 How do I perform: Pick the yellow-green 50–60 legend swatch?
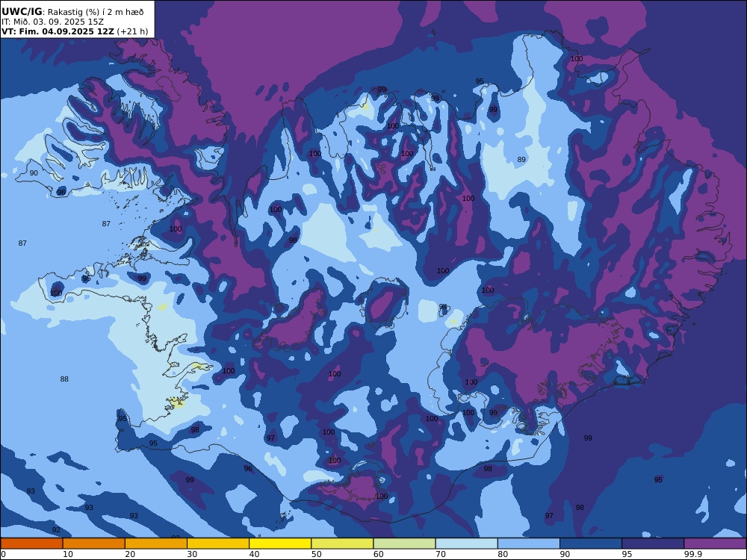(x=342, y=544)
